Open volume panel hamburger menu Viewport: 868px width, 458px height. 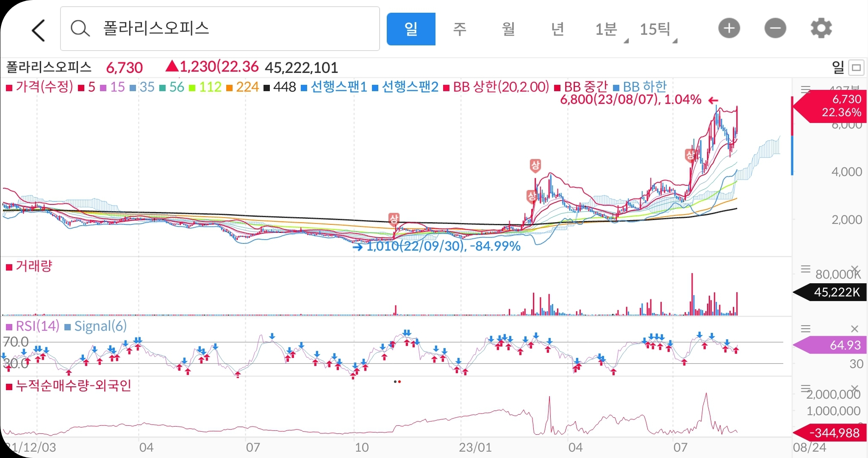point(805,269)
